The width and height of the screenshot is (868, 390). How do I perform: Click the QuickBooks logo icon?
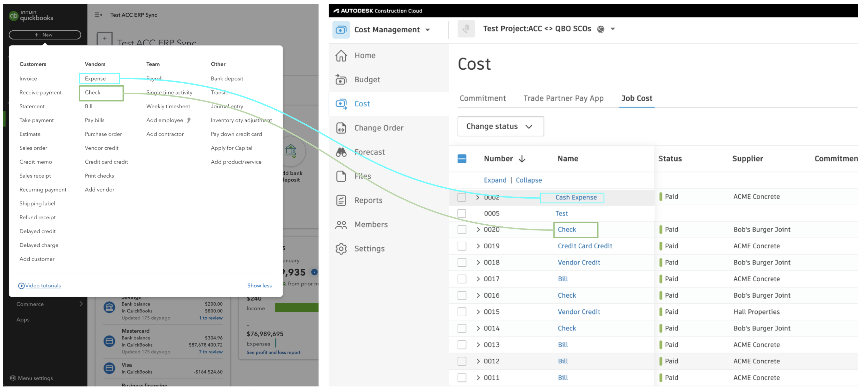click(x=13, y=15)
